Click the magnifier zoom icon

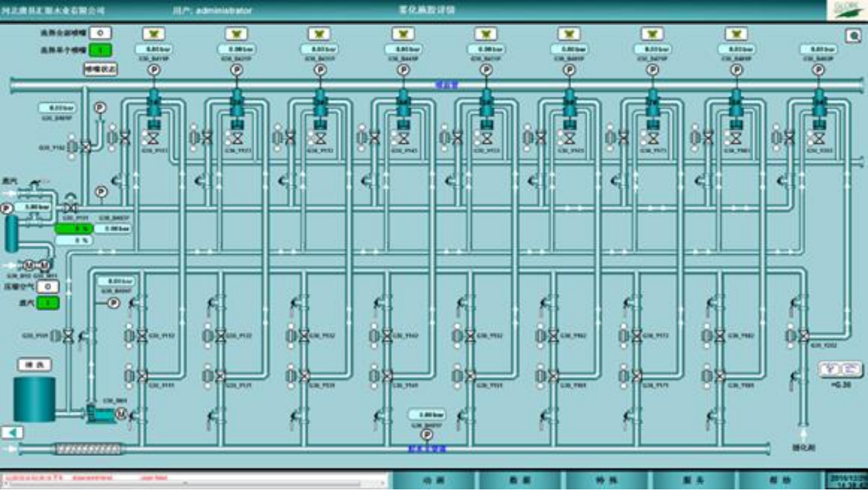(853, 36)
